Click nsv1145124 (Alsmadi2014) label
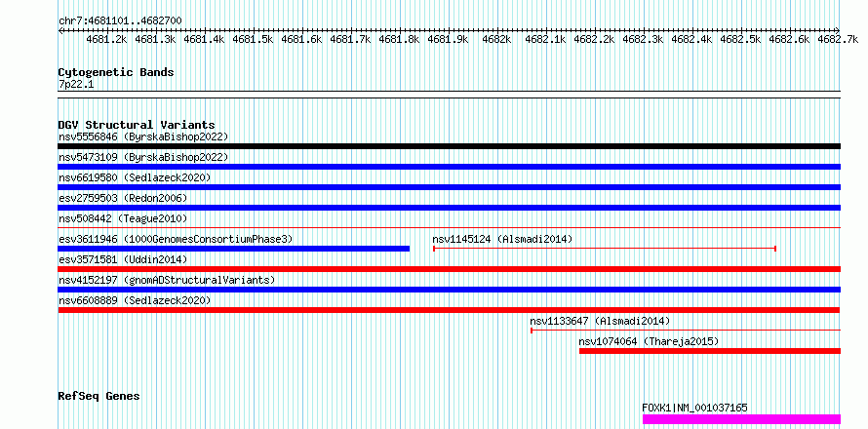This screenshot has width=868, height=429. pos(502,239)
